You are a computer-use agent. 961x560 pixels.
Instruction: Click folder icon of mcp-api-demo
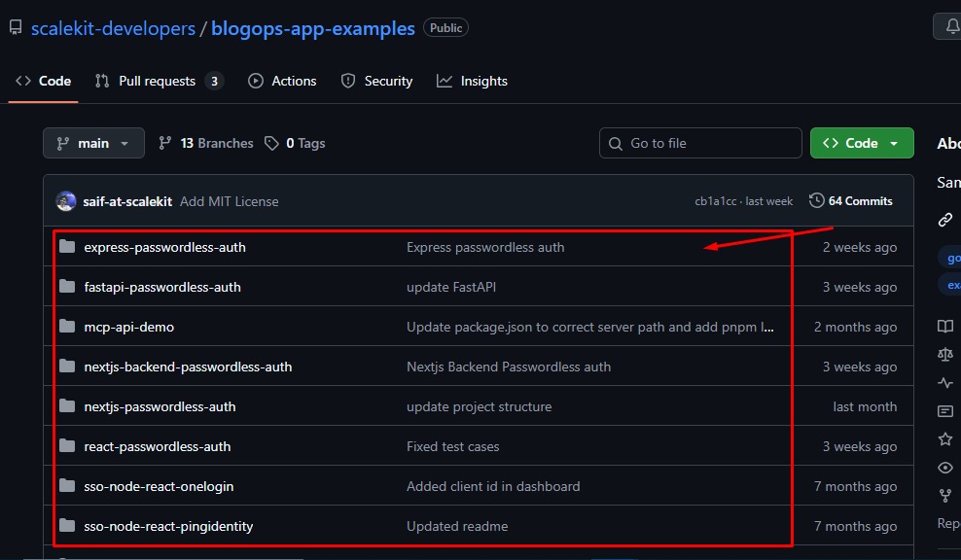pyautogui.click(x=67, y=326)
